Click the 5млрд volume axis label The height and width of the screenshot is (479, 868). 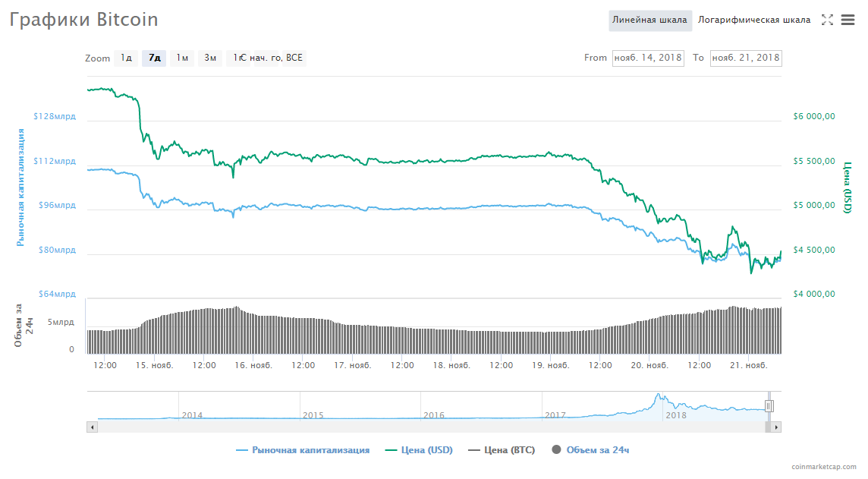(x=61, y=322)
